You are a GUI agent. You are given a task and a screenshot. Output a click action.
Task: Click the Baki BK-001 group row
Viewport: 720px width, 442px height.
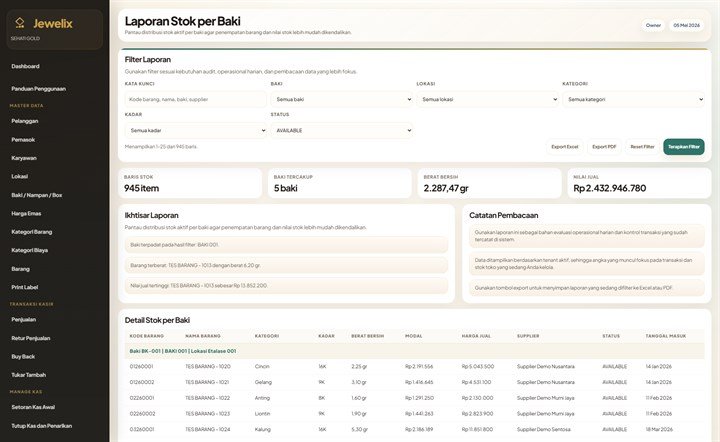point(414,351)
